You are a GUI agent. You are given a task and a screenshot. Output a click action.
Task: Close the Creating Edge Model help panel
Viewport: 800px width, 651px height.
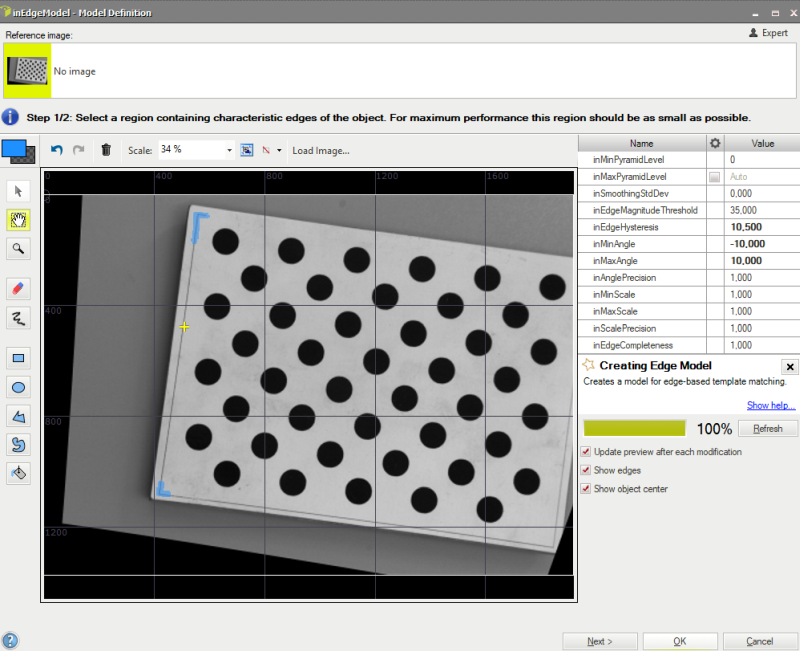[x=790, y=366]
